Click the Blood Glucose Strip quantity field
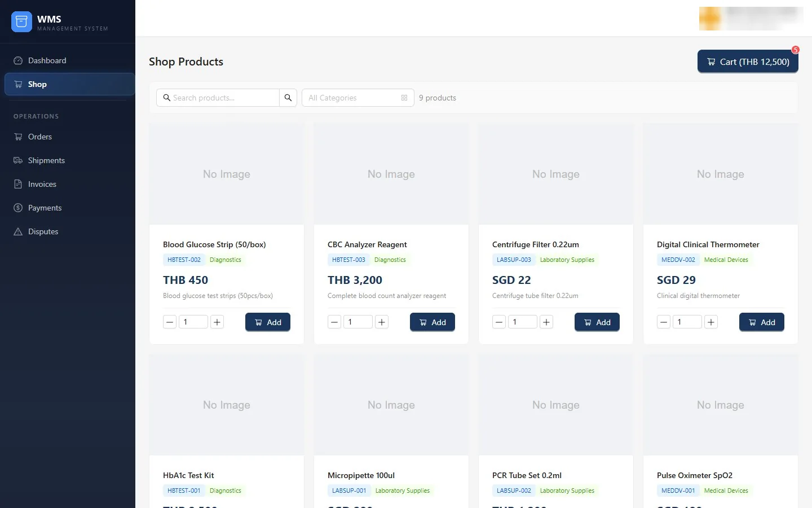The width and height of the screenshot is (812, 508). point(193,322)
